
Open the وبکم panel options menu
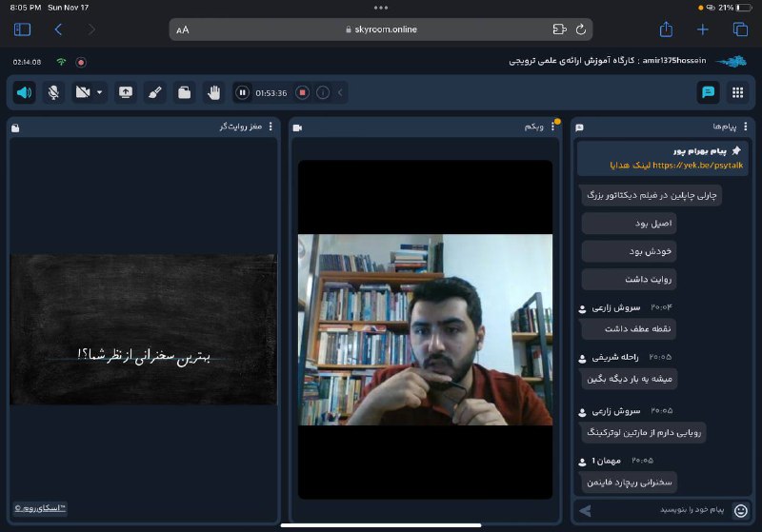coord(552,127)
